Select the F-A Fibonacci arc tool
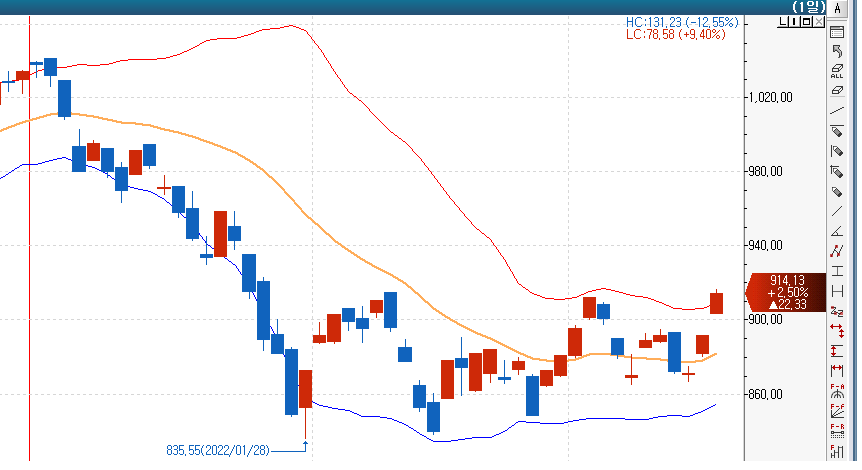 point(837,389)
